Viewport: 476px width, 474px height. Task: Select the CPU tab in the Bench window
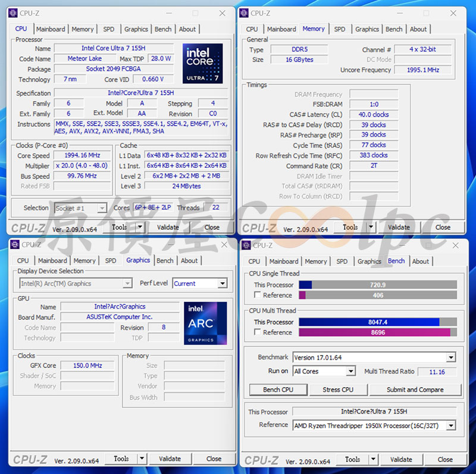(254, 261)
